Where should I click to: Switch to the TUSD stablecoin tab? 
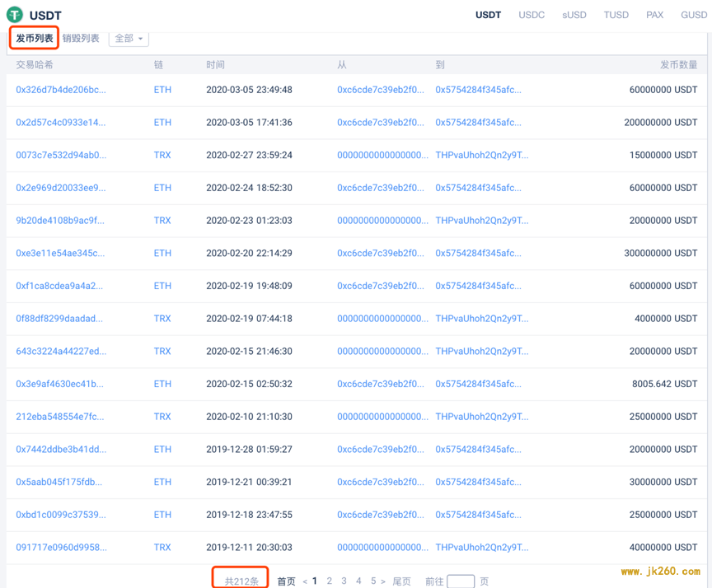pos(616,15)
